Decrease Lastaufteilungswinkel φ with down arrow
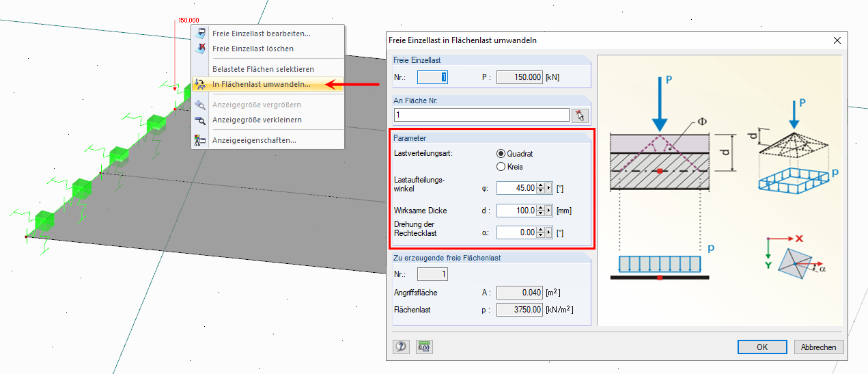This screenshot has width=868, height=374. (x=541, y=191)
